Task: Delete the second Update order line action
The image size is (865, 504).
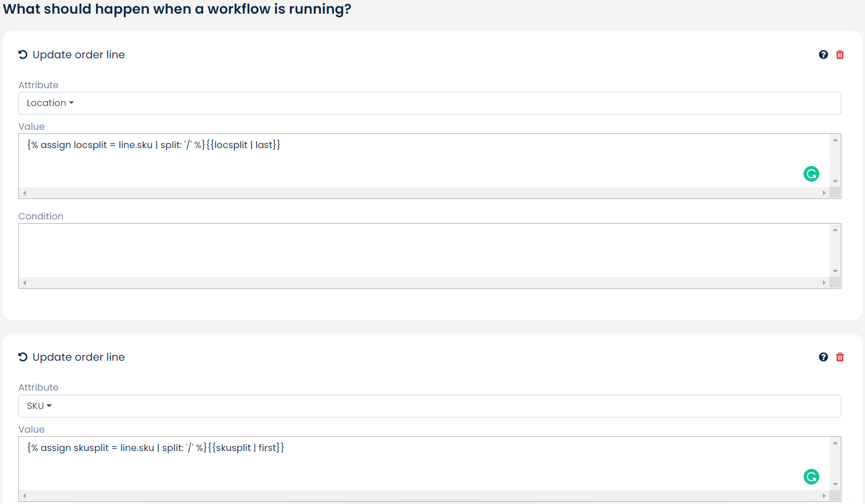Action: 840,357
